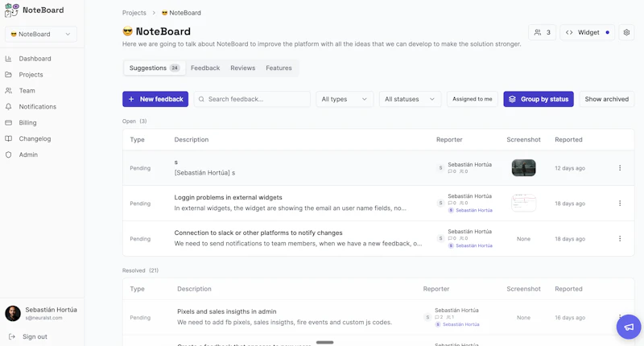Viewport: 644px width, 346px height.
Task: Click the NoteBoard logo icon
Action: pos(11,10)
